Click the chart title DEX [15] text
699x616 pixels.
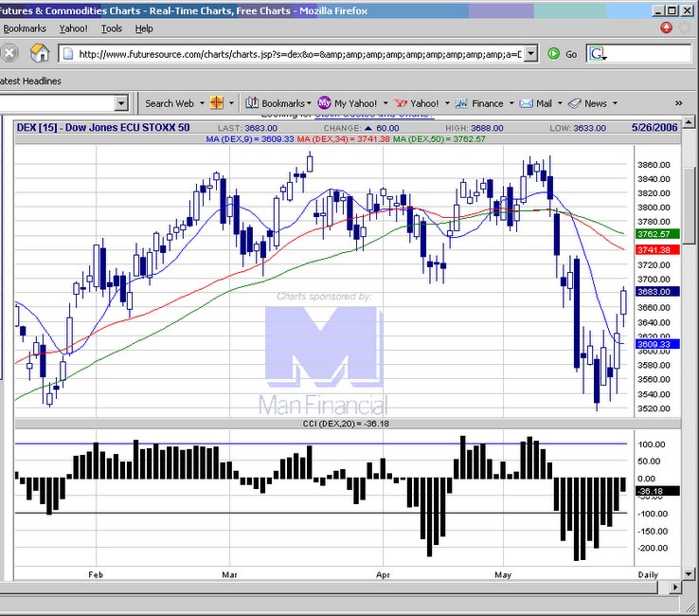tap(103, 128)
